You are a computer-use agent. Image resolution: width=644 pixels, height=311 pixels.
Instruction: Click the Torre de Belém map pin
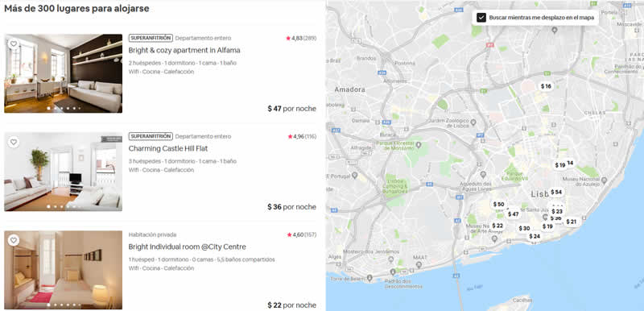369,278
